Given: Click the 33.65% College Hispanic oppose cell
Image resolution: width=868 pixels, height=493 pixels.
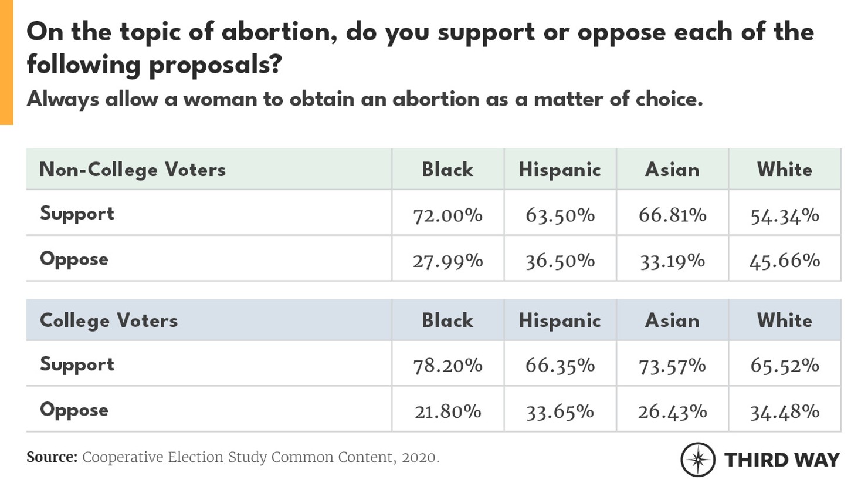Looking at the screenshot, I should [x=560, y=411].
